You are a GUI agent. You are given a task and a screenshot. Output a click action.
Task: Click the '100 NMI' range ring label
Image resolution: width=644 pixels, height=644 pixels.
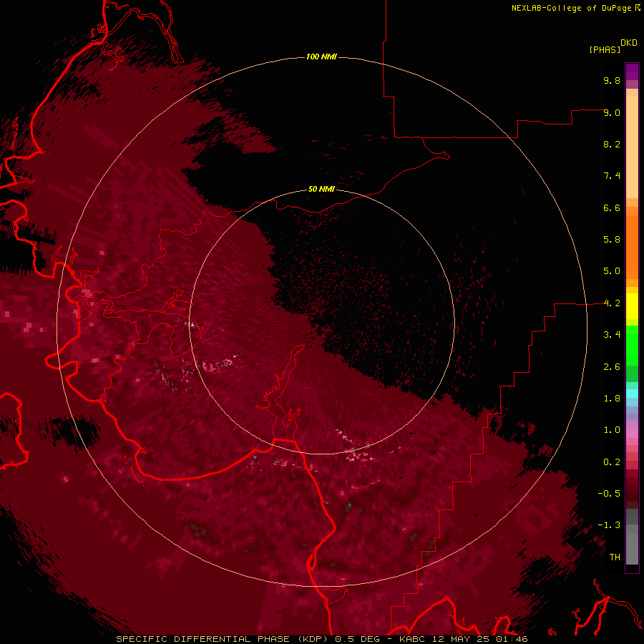point(321,57)
